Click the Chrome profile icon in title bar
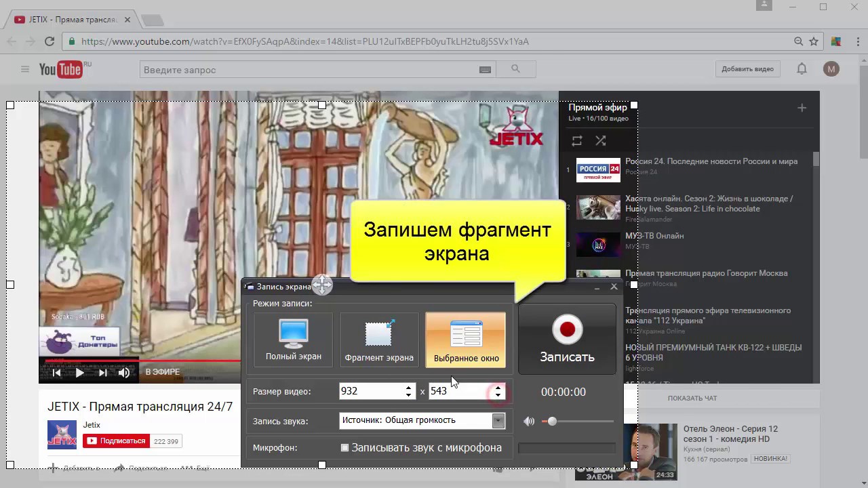The height and width of the screenshot is (488, 868). [764, 5]
